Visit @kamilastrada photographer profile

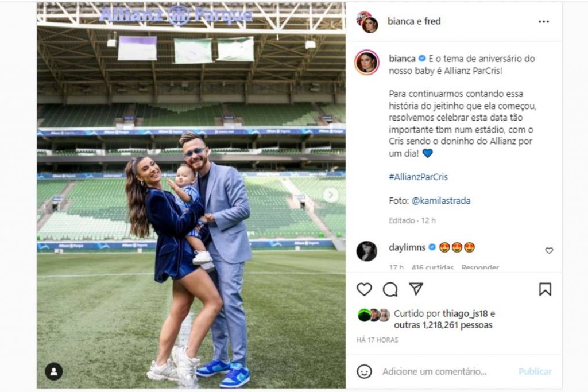tap(438, 201)
